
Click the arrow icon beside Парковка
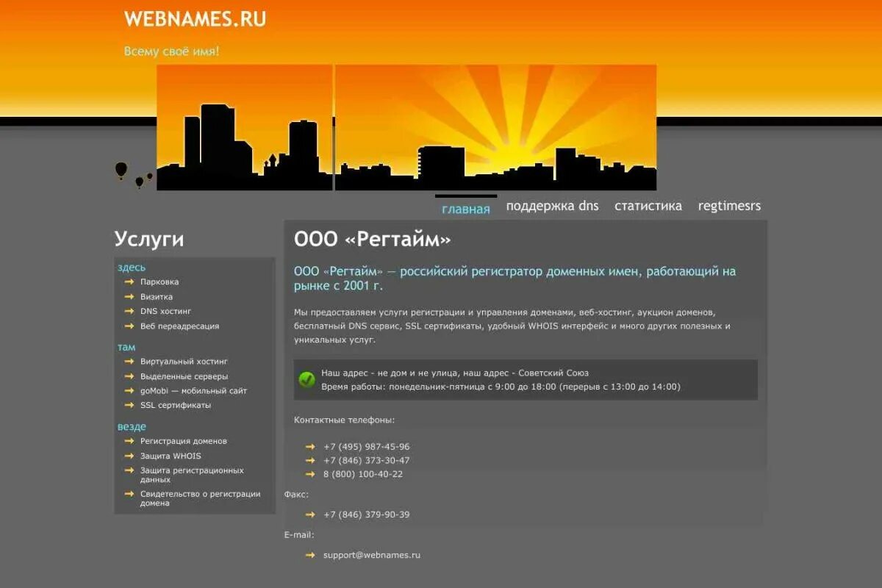point(129,282)
